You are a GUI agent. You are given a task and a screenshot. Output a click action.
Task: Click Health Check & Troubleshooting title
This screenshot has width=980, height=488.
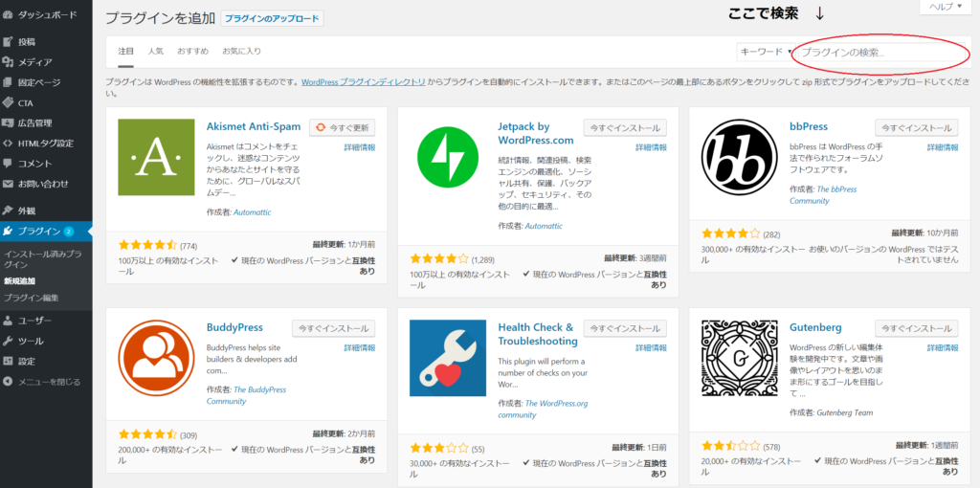coord(538,334)
